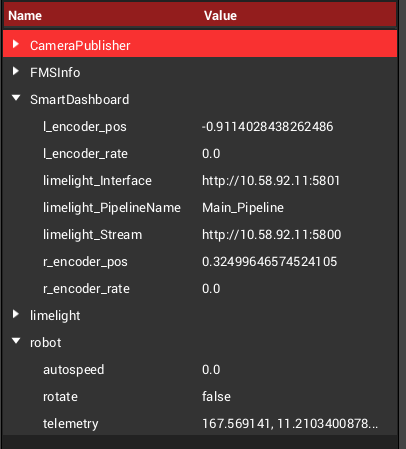The width and height of the screenshot is (406, 449).
Task: Click the limelight_Stream URL value
Action: click(x=271, y=235)
